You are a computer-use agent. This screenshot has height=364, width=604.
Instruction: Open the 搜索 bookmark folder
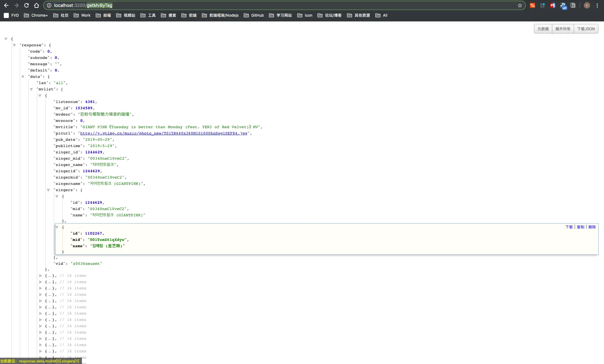tap(168, 15)
